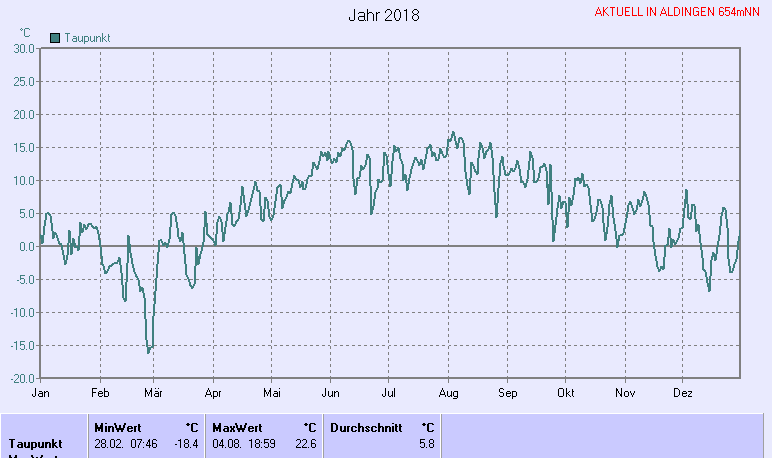The width and height of the screenshot is (772, 458).
Task: Select the Dez label on the x-axis
Action: [x=684, y=393]
